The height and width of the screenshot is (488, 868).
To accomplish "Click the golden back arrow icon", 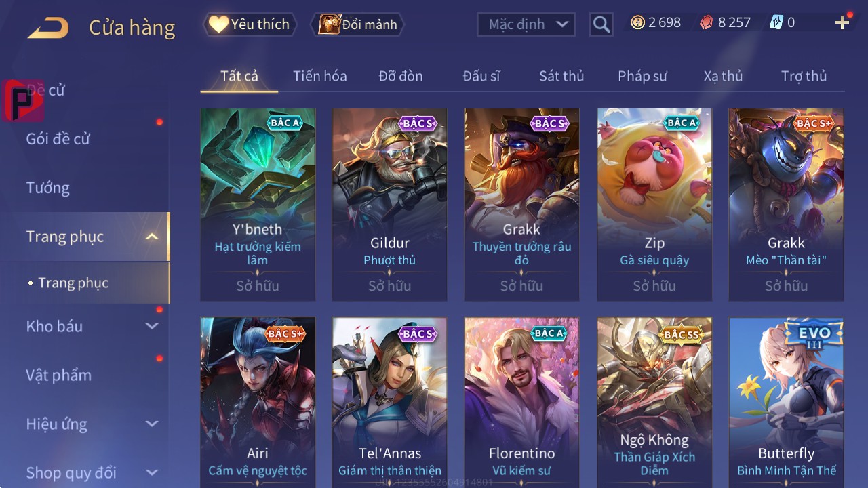I will (x=47, y=28).
